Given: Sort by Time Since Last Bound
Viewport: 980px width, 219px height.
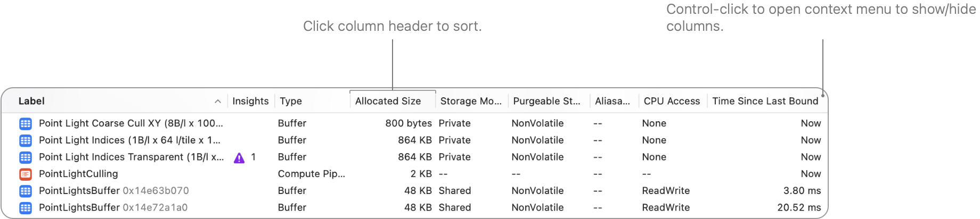Looking at the screenshot, I should click(x=765, y=101).
